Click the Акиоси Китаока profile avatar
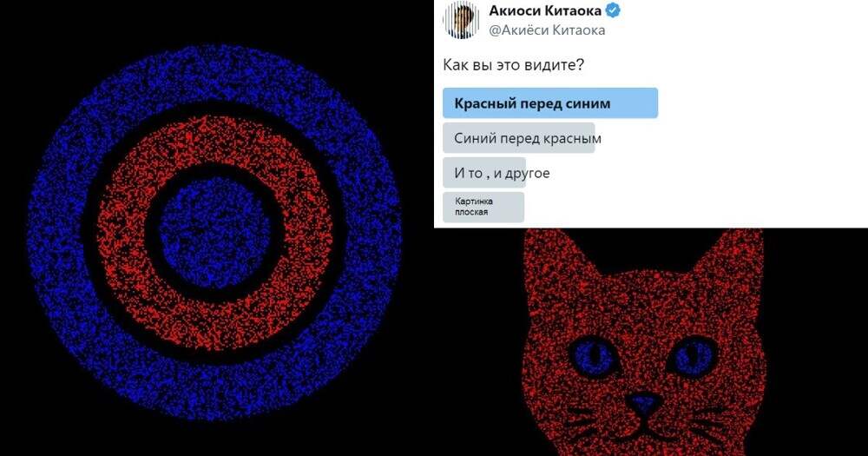This screenshot has height=456, width=868. point(462,19)
